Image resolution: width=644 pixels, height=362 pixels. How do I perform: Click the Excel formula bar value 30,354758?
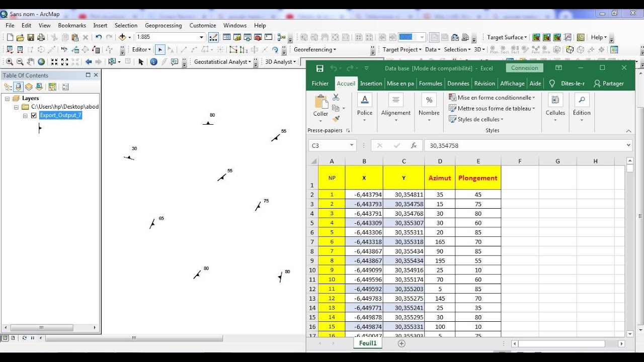coord(443,145)
